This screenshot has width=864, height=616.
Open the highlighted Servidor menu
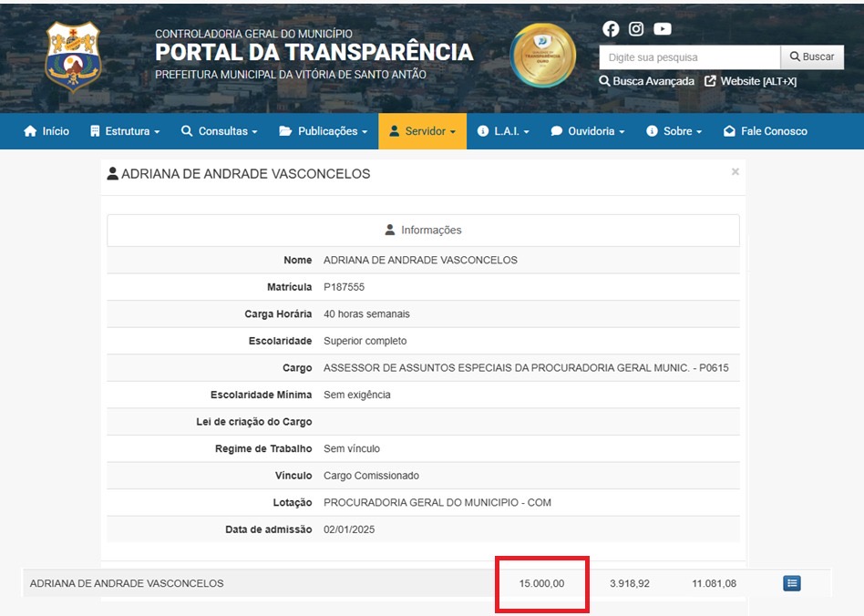tap(422, 131)
